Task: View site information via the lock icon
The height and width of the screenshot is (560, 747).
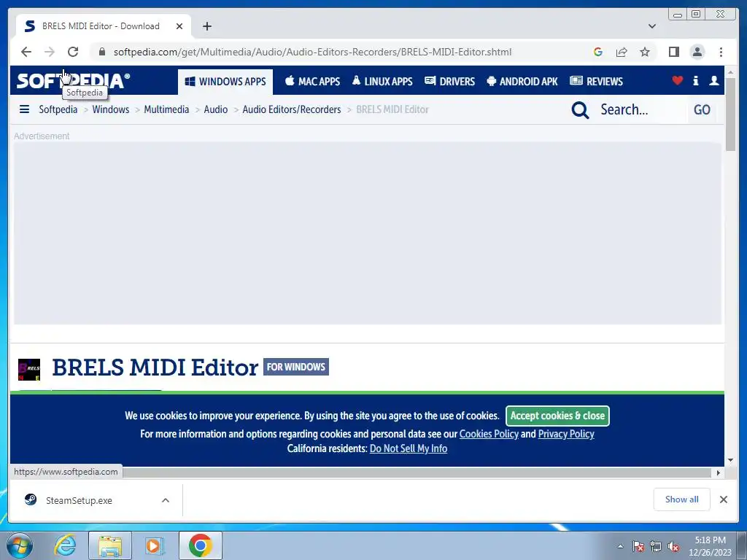Action: [102, 52]
